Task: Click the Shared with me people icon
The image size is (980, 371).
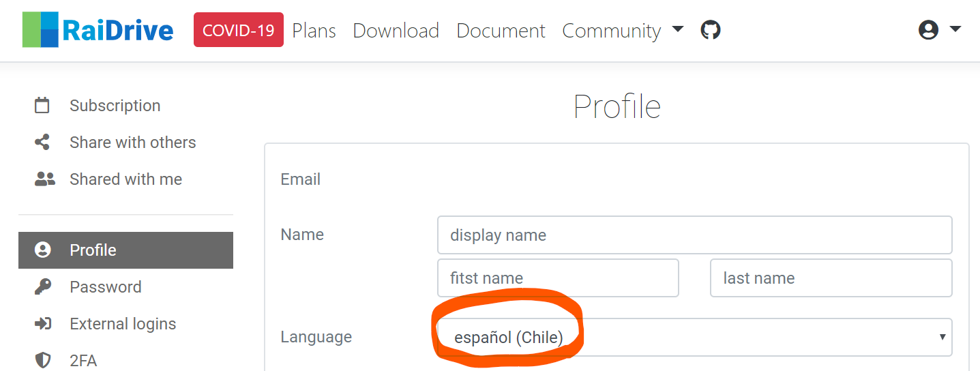Action: tap(44, 179)
